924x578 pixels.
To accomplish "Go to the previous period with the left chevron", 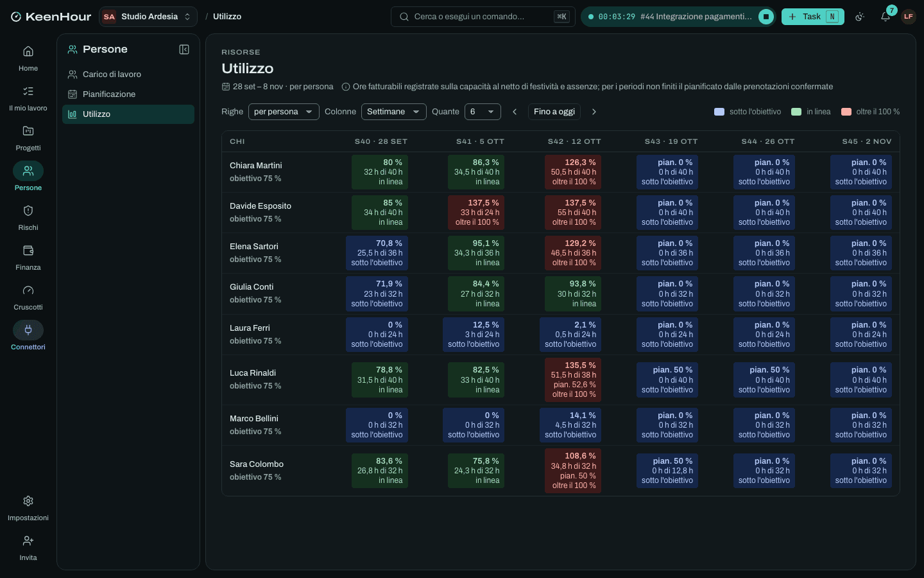I will coord(515,112).
